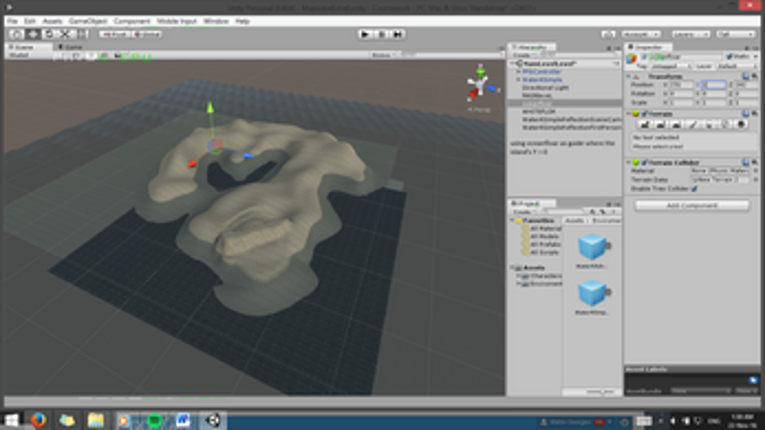Image resolution: width=765 pixels, height=430 pixels.
Task: Select Directional Light in Hierarchy
Action: click(545, 88)
